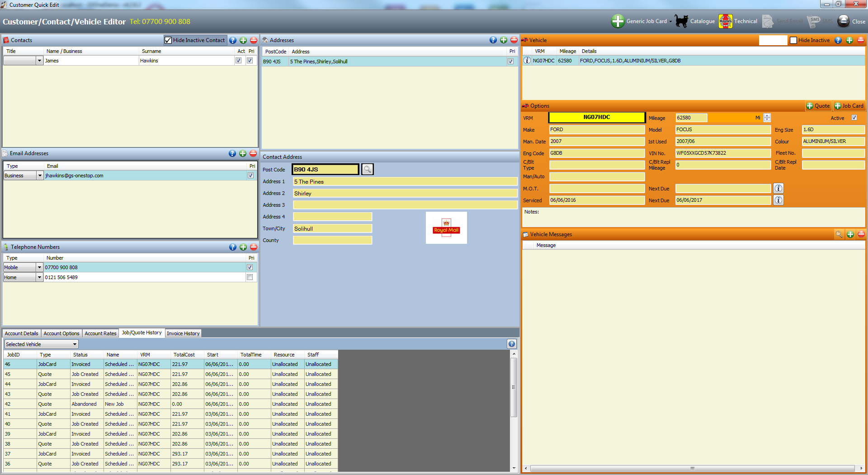Toggle Hide Inactive Contact checkbox
This screenshot has height=475, width=868.
168,40
